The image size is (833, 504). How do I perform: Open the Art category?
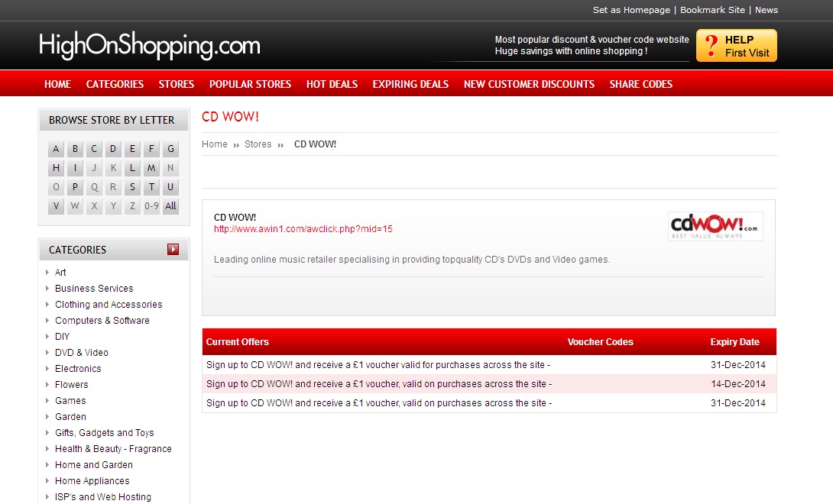(60, 273)
